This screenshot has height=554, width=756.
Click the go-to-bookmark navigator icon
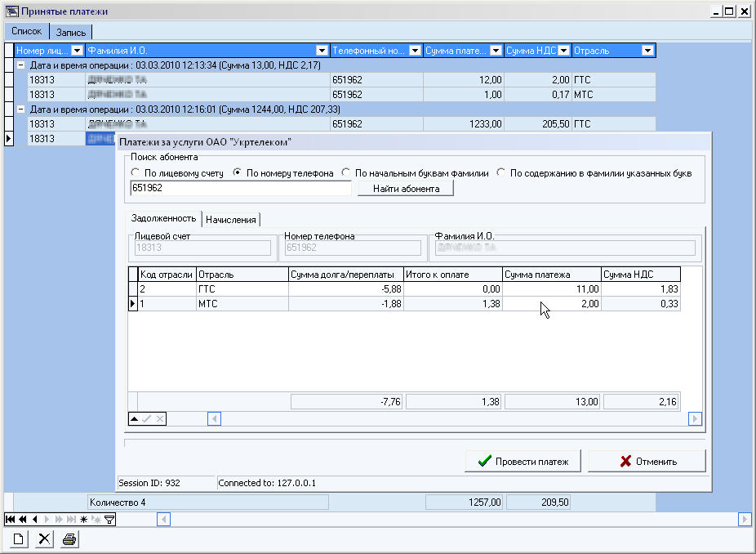[96, 519]
